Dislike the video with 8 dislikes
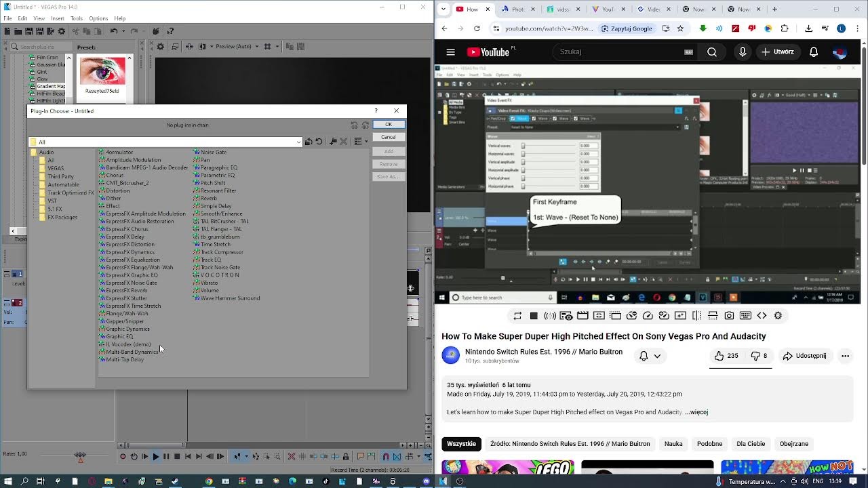Screen dimensions: 868x488 pos(759,356)
